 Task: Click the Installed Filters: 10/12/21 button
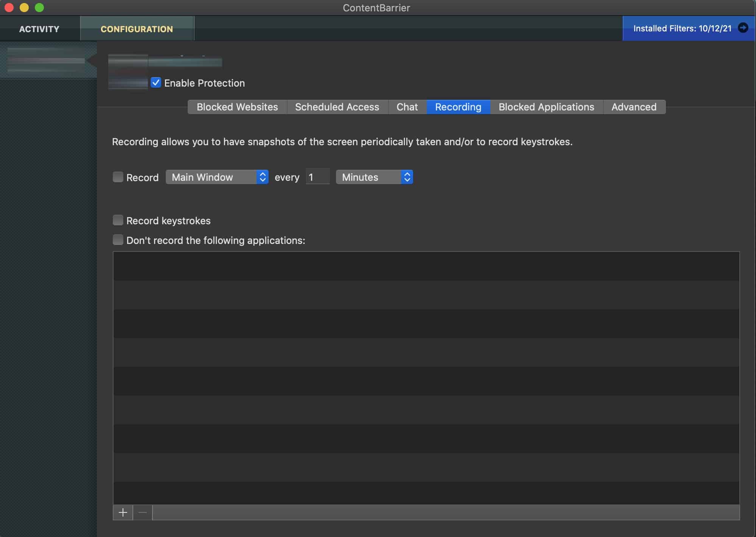click(689, 28)
